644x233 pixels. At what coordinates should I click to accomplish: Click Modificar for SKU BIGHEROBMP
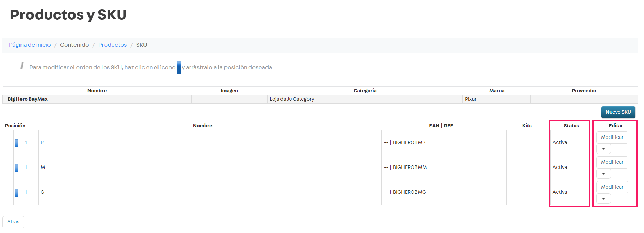pos(612,137)
